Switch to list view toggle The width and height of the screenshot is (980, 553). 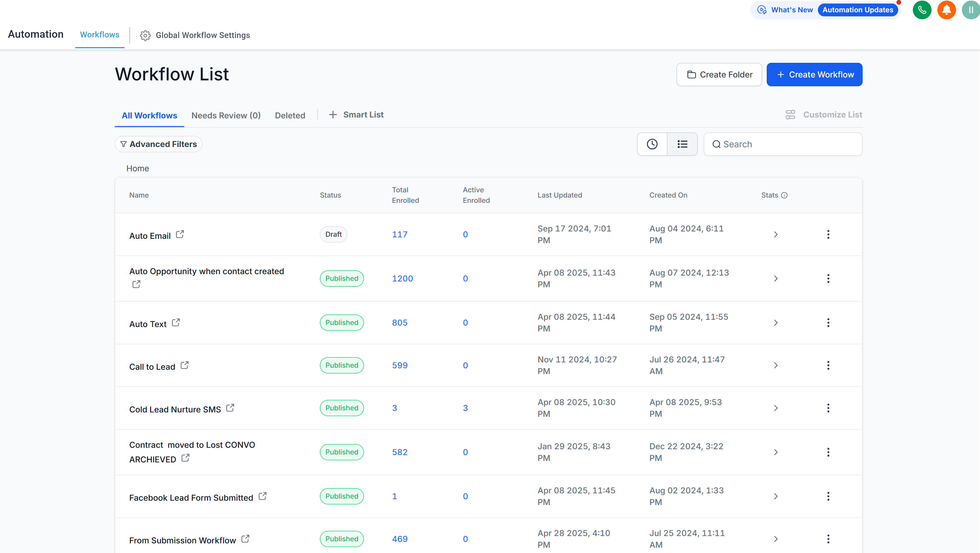click(682, 144)
